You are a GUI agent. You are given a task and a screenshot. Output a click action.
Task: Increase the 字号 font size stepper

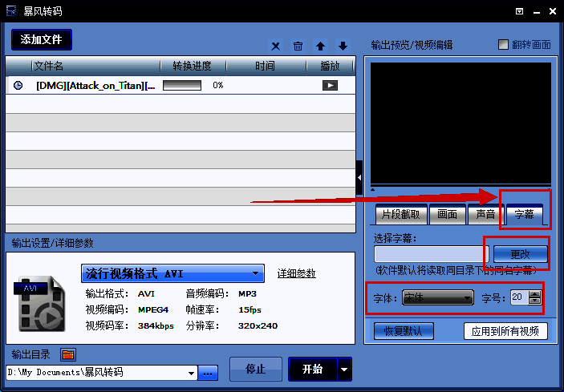click(x=535, y=293)
